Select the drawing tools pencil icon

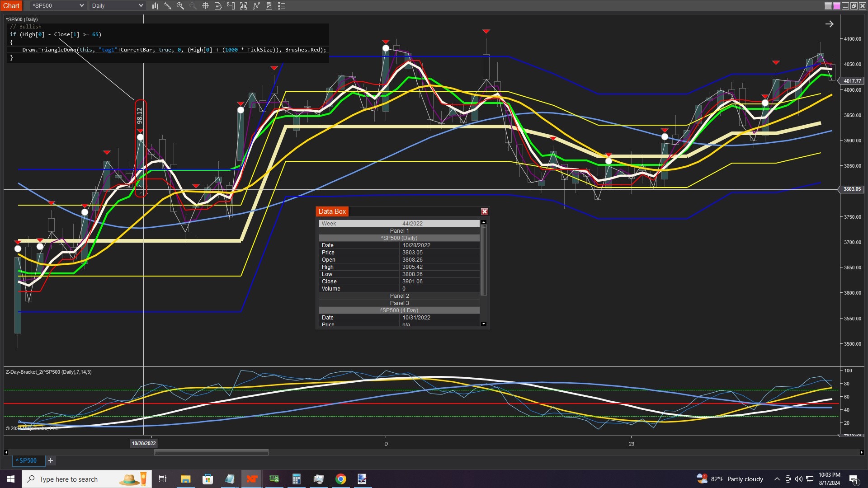pyautogui.click(x=168, y=6)
